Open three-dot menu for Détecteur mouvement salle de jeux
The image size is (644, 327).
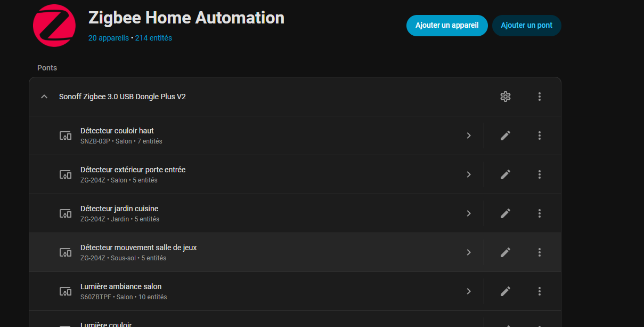(540, 252)
